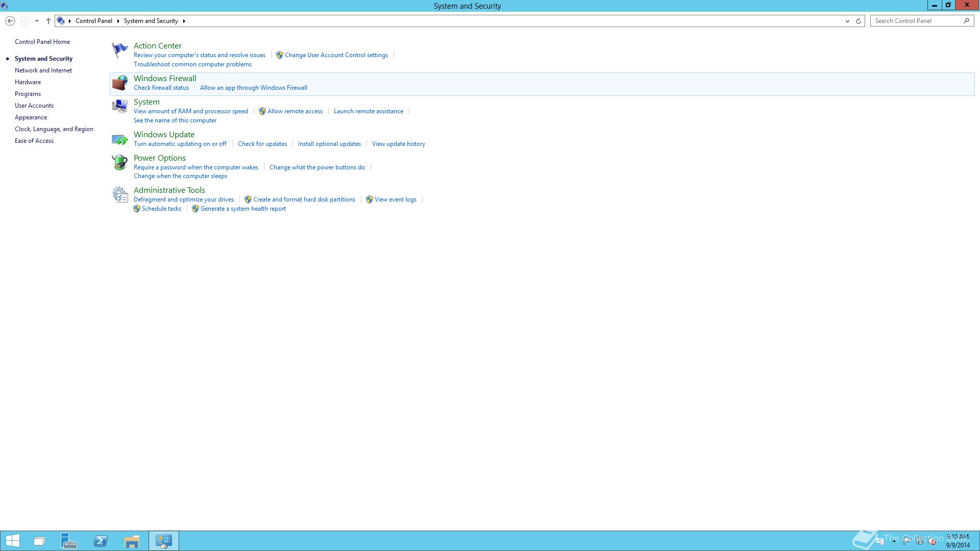Click Install optional updates
Screen dimensions: 980x551
tap(329, 144)
